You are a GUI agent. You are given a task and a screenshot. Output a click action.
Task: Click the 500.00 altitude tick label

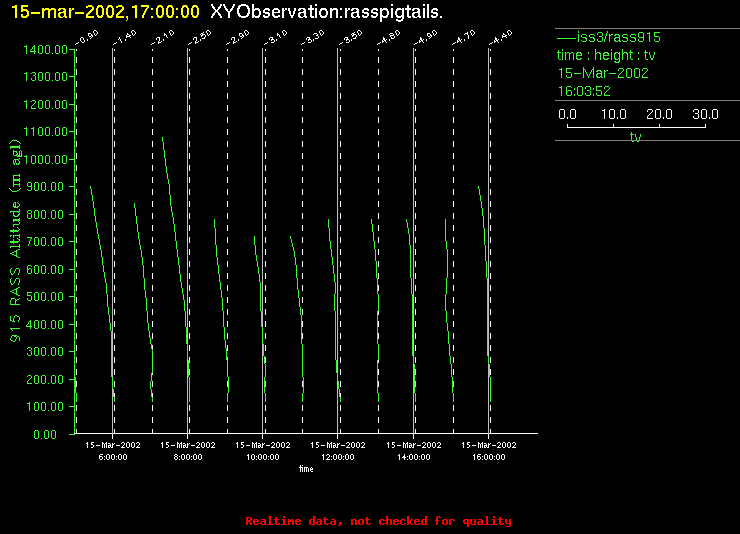tap(45, 297)
